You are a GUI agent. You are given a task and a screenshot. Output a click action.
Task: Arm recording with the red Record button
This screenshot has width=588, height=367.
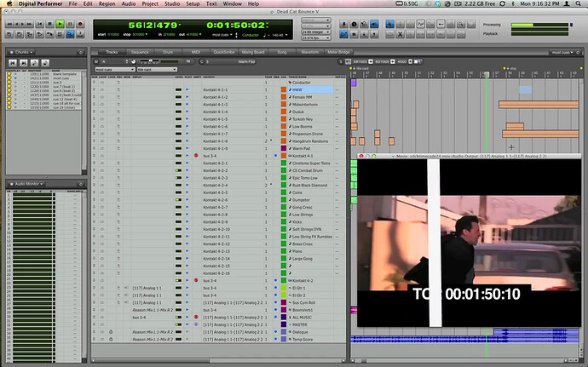click(x=80, y=24)
